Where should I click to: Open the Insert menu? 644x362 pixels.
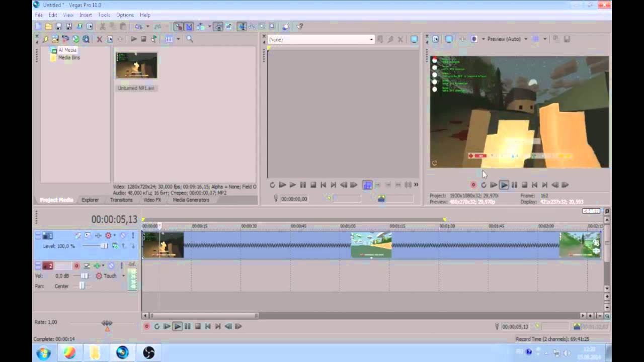pos(86,15)
